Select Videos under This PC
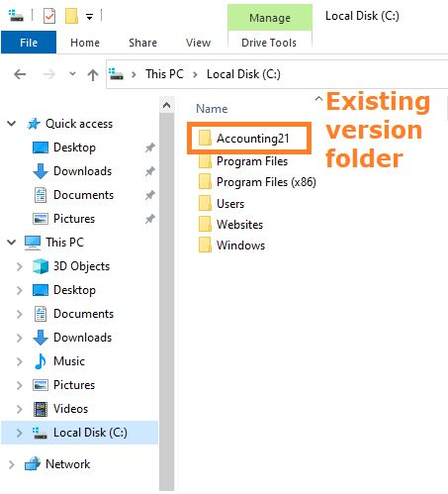 pos(71,409)
